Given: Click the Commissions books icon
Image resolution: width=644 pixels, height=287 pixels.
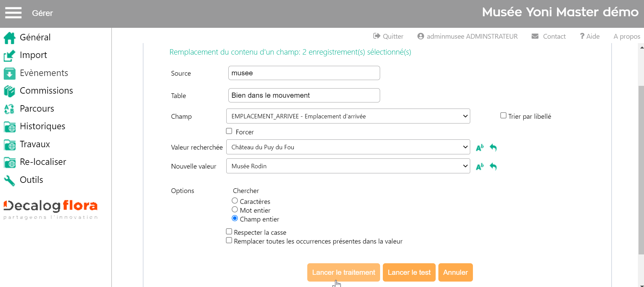Looking at the screenshot, I should [9, 91].
